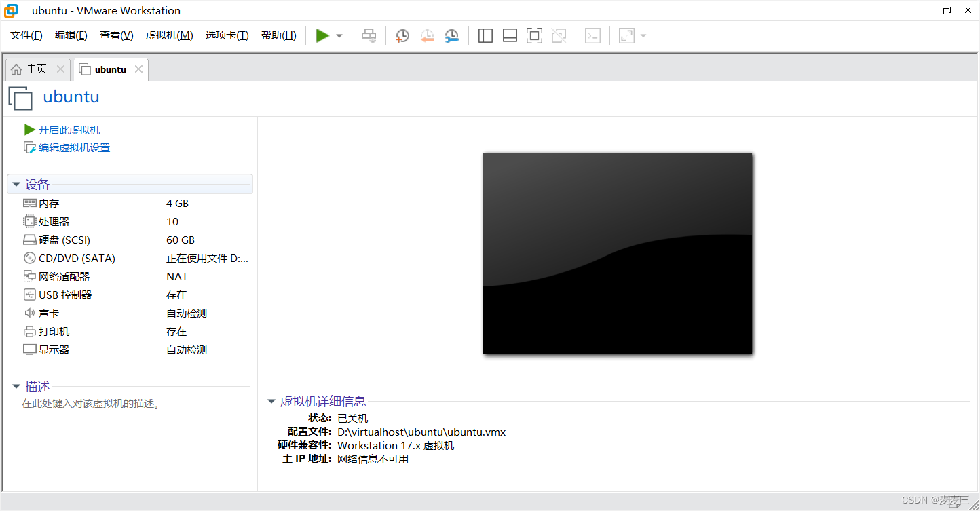
Task: Select the 打印机 device label
Action: click(54, 332)
